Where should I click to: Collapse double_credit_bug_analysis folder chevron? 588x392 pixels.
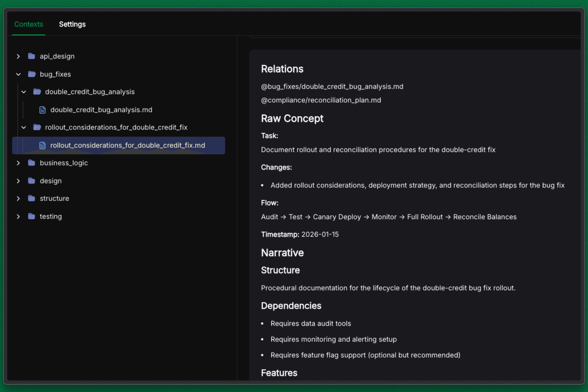point(24,92)
